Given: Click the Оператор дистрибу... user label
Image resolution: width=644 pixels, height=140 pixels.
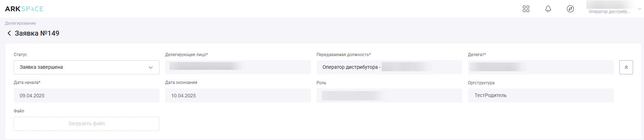Looking at the screenshot, I should pyautogui.click(x=609, y=12).
